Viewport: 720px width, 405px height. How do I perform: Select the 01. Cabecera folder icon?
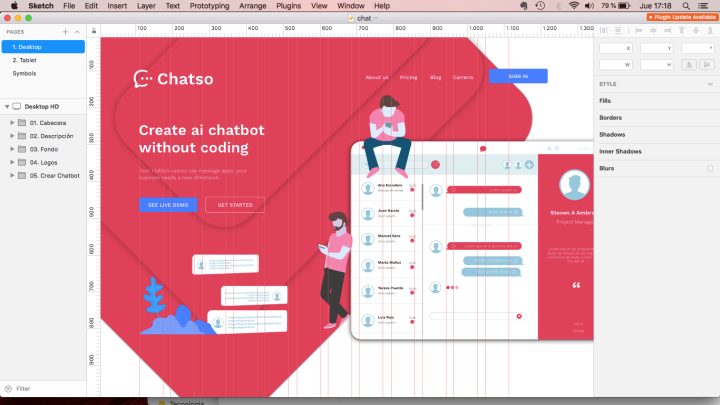pyautogui.click(x=22, y=123)
